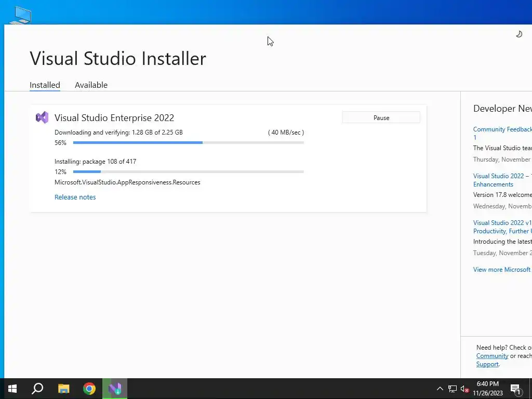Click the 12% installing progress bar
The height and width of the screenshot is (399, 532).
pos(188,171)
